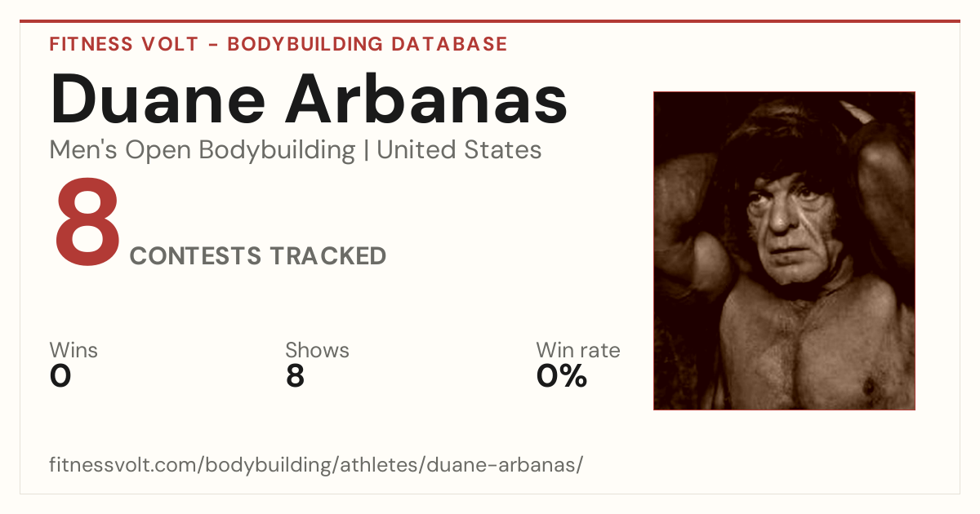
Task: Select the CONTESTS TRACKED label
Action: point(258,256)
